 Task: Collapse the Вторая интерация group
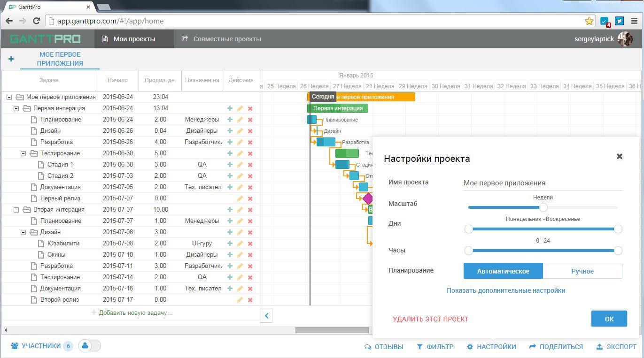point(16,210)
